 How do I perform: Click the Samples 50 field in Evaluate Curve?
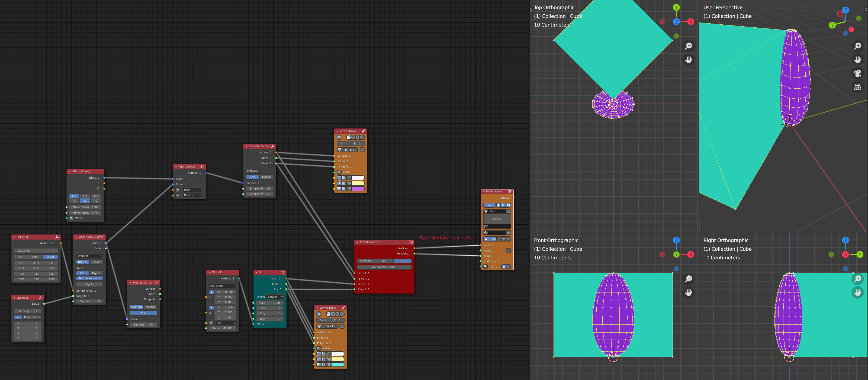click(x=144, y=324)
